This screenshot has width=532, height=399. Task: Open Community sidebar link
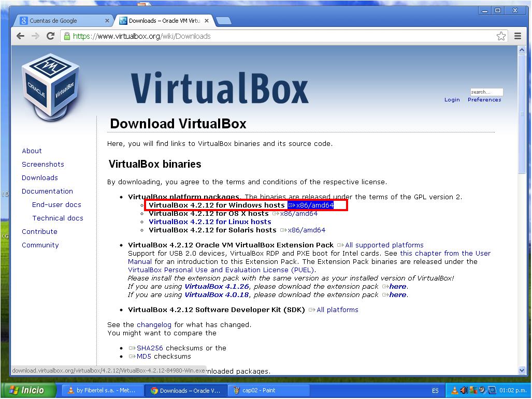point(40,245)
